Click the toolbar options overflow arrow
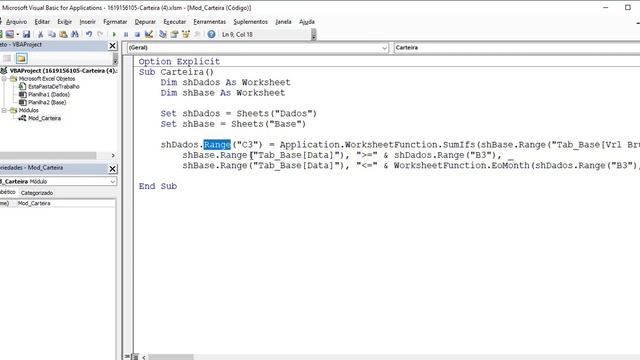The width and height of the screenshot is (640, 360). (x=313, y=35)
